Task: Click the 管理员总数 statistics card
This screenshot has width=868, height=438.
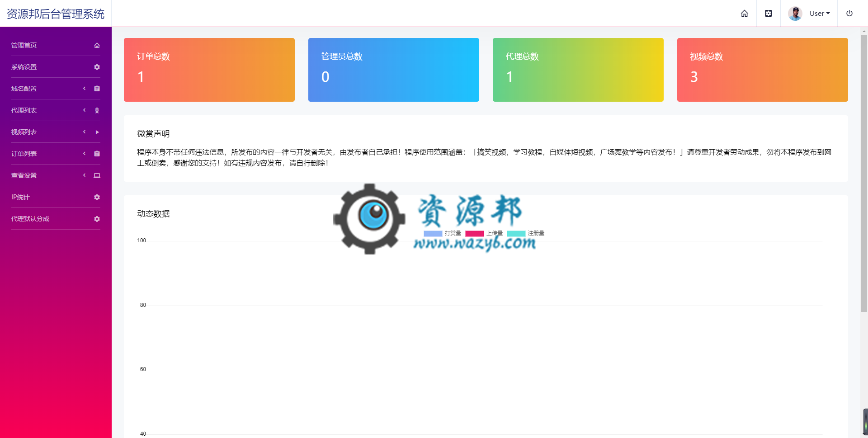Action: [x=394, y=70]
